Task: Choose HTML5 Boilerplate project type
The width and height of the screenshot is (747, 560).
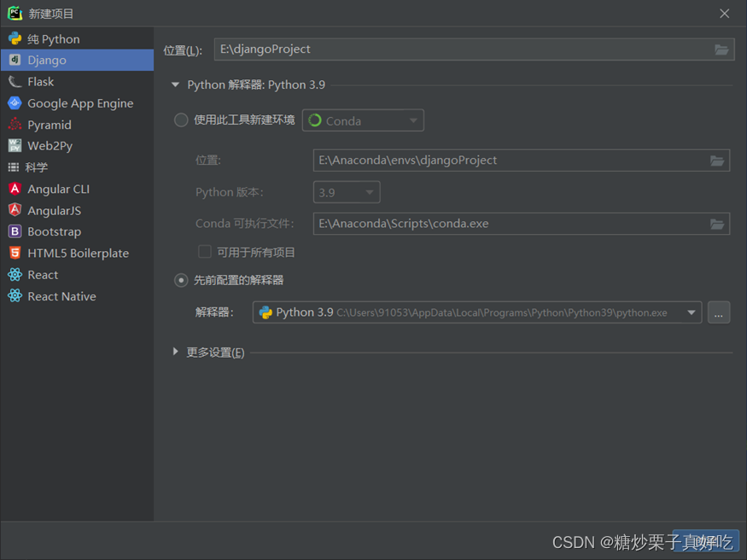Action: [x=77, y=253]
